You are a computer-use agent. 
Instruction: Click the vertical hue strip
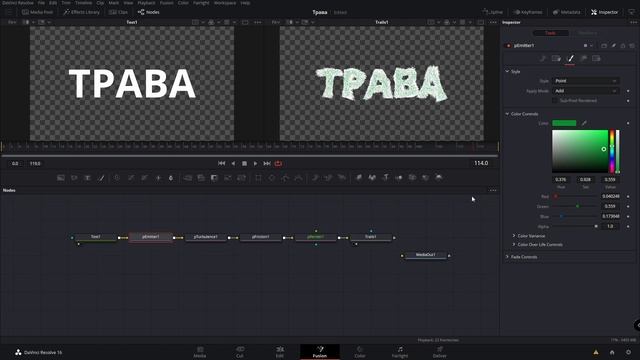pos(612,151)
